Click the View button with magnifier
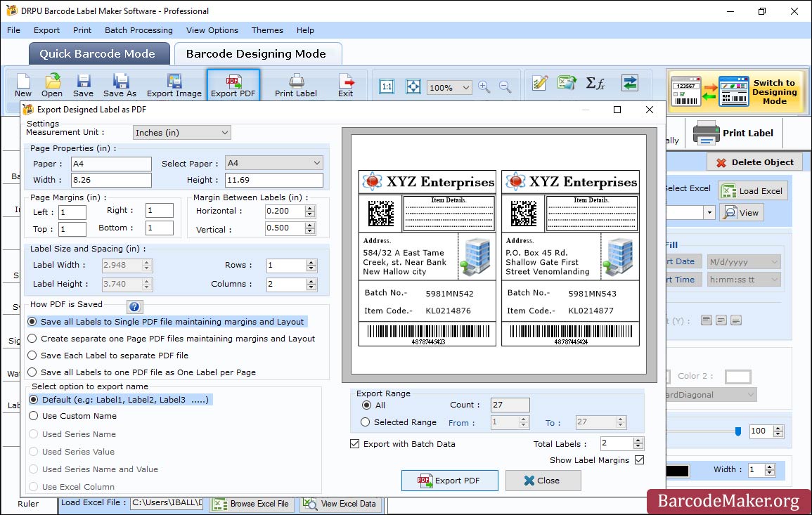Screen dimensions: 812x515 point(742,212)
